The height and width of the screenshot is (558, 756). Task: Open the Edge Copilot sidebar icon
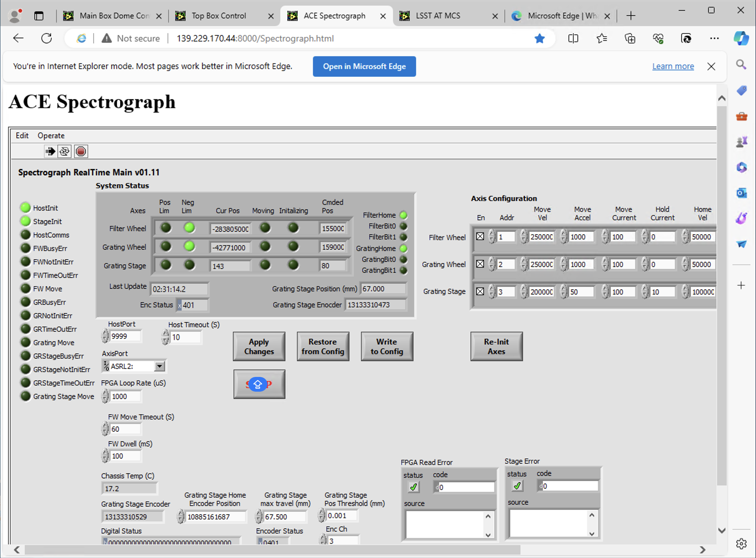coord(741,38)
